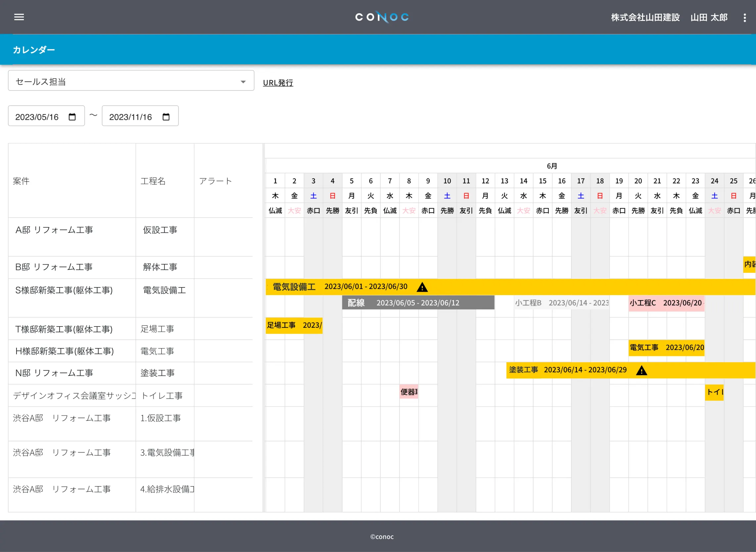Image resolution: width=756 pixels, height=552 pixels.
Task: Click the 2023/11/16 end date field
Action: point(130,117)
